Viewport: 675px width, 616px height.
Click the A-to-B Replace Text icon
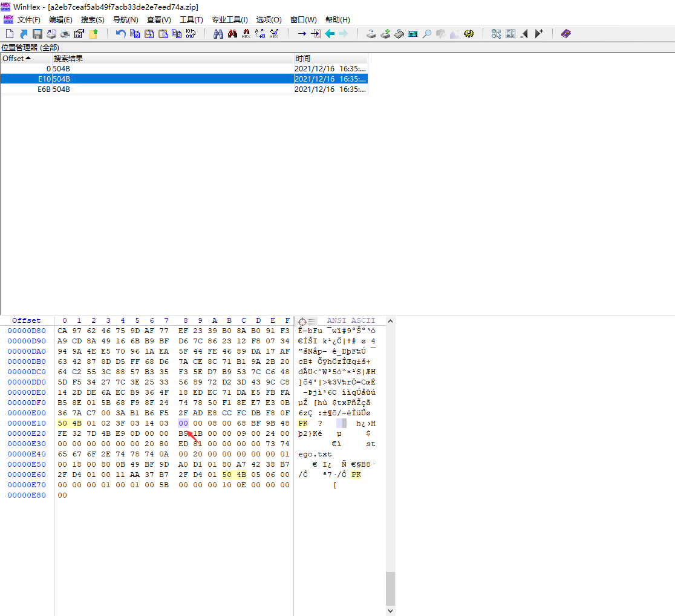pos(260,34)
